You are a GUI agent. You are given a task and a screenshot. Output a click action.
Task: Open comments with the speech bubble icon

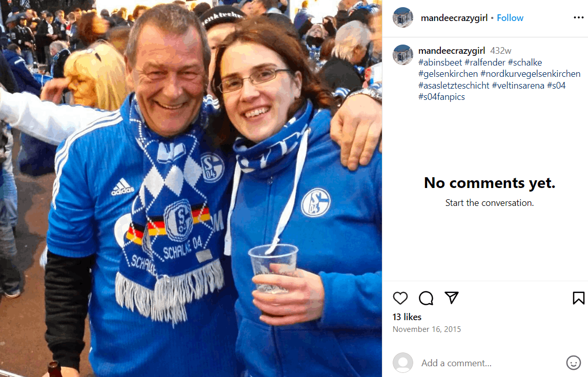tap(425, 298)
